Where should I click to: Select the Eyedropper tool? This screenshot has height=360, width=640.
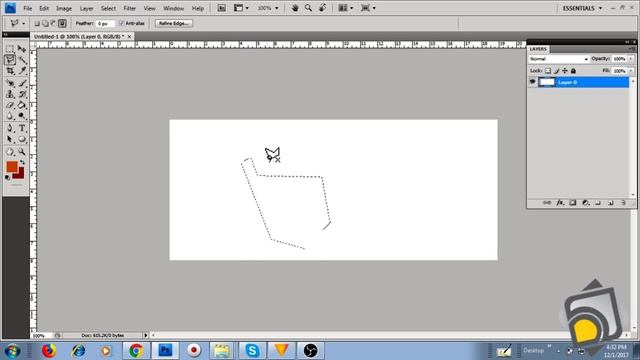pyautogui.click(x=22, y=71)
